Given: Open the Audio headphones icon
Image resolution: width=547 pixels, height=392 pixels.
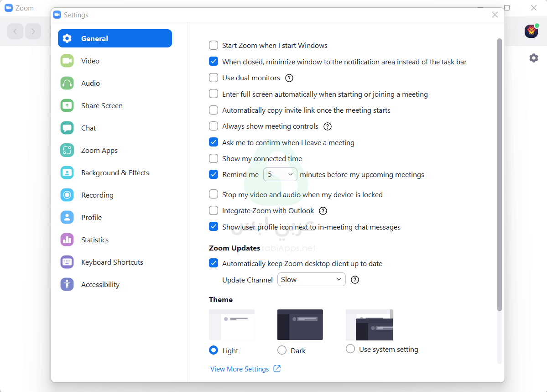Looking at the screenshot, I should [x=67, y=83].
